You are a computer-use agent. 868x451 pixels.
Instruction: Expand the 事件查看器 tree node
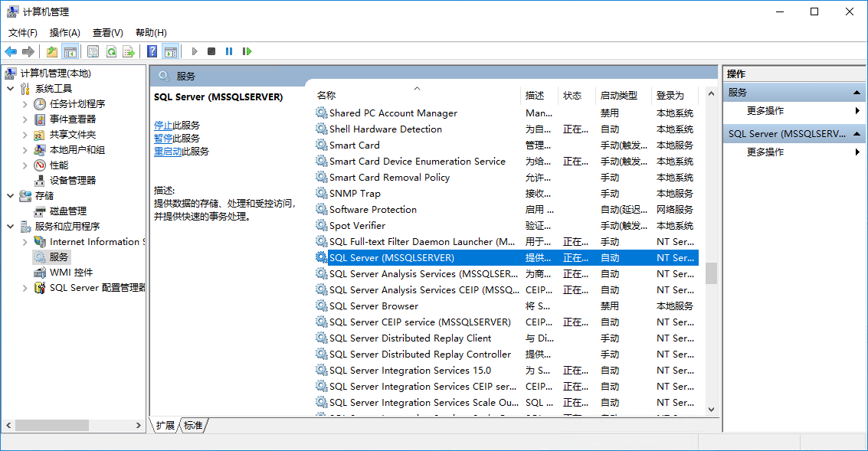point(25,119)
